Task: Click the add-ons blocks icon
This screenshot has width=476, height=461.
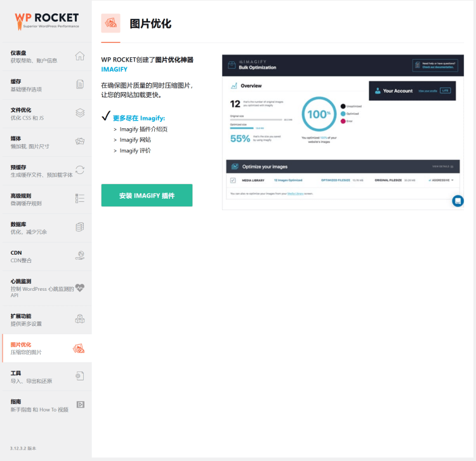Action: pyautogui.click(x=80, y=319)
